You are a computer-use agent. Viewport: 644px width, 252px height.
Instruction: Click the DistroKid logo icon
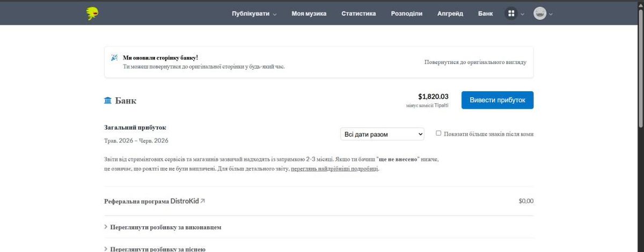[93, 13]
